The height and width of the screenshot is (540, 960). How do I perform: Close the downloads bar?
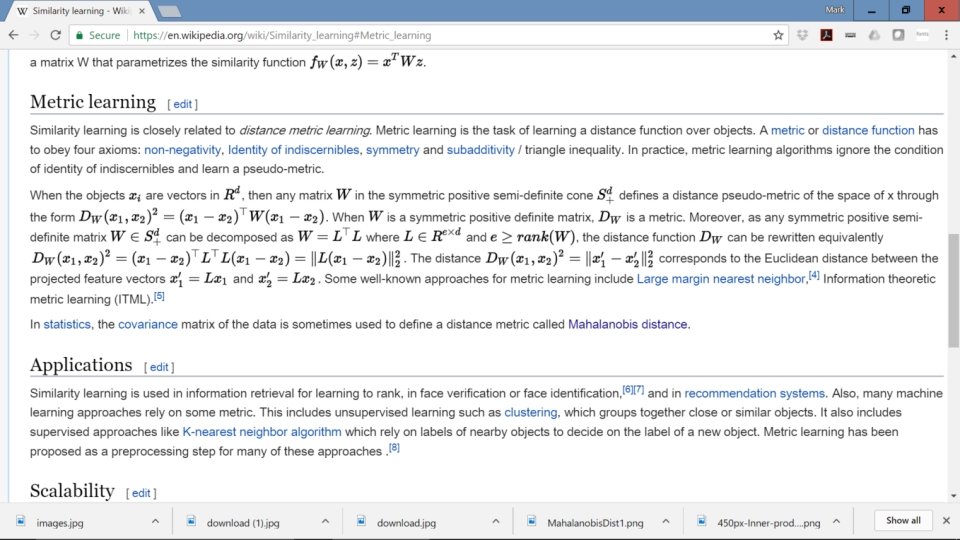click(946, 520)
